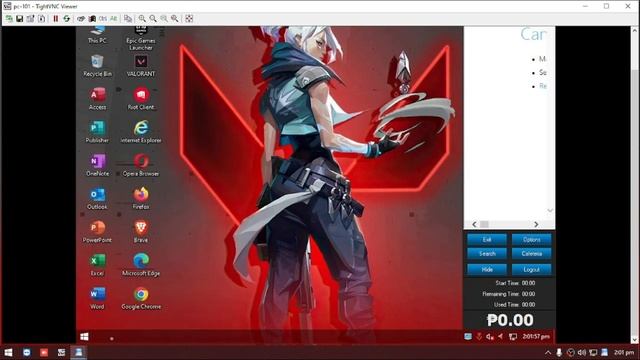Select the This PC desktop icon
The width and height of the screenshot is (640, 360).
97,36
